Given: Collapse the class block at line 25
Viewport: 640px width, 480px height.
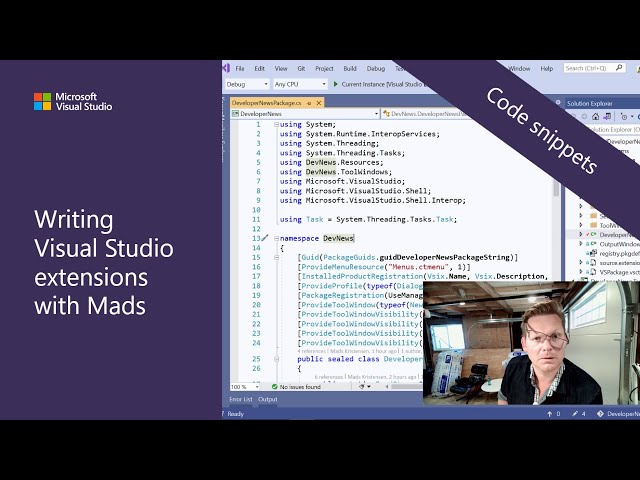Looking at the screenshot, I should [x=276, y=359].
